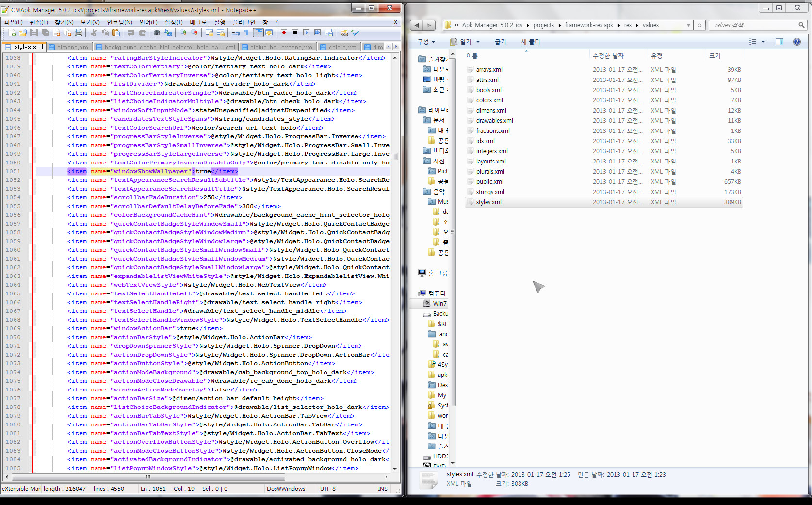Toggle show all characters pilcrow button
The height and width of the screenshot is (505, 812).
246,33
